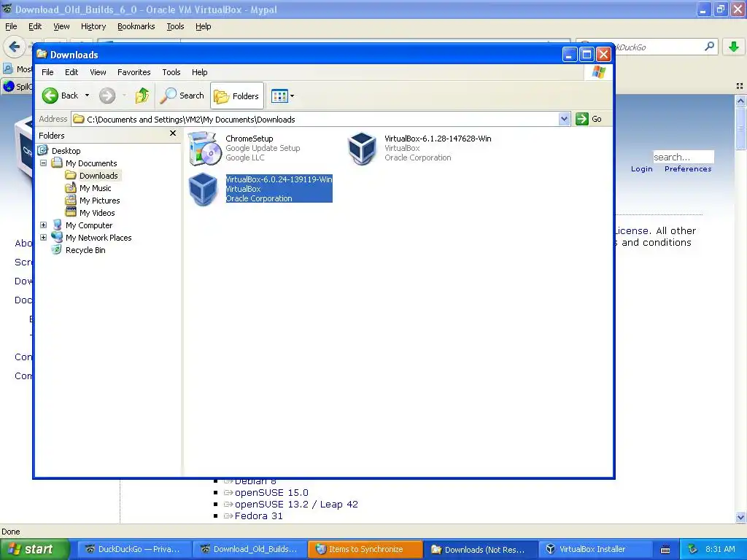Select Downloads folder in tree
Image resolution: width=747 pixels, height=560 pixels.
tap(98, 176)
